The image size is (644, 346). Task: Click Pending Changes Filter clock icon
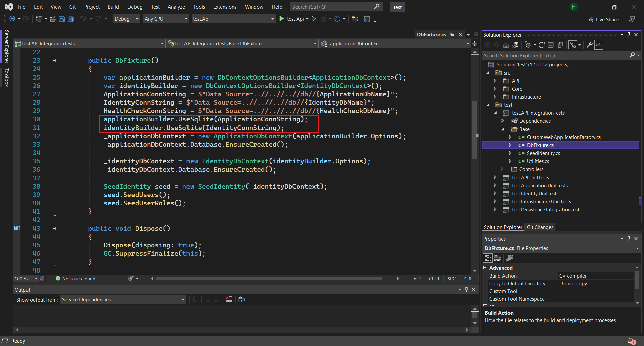(528, 45)
